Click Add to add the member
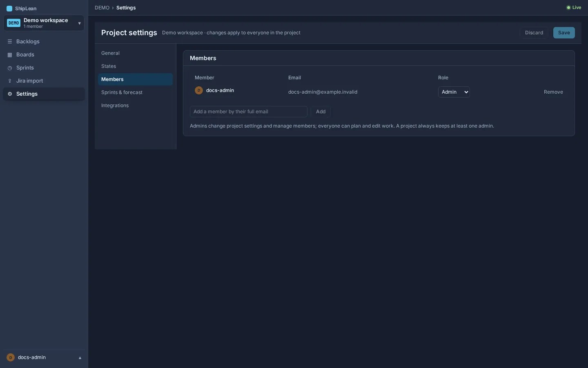This screenshot has height=368, width=588. tap(321, 112)
